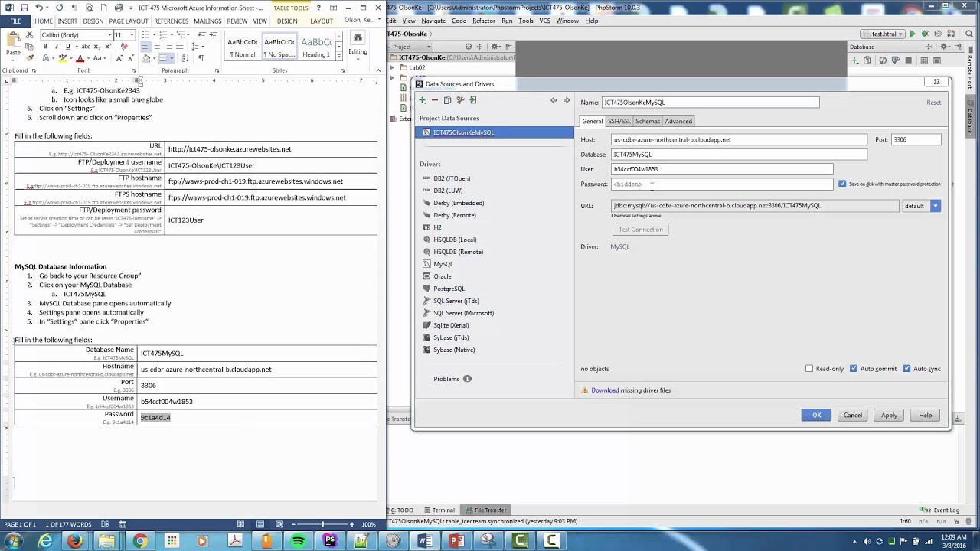The image size is (980, 551).
Task: Toggle Save on disk with master password checkbox
Action: click(842, 184)
